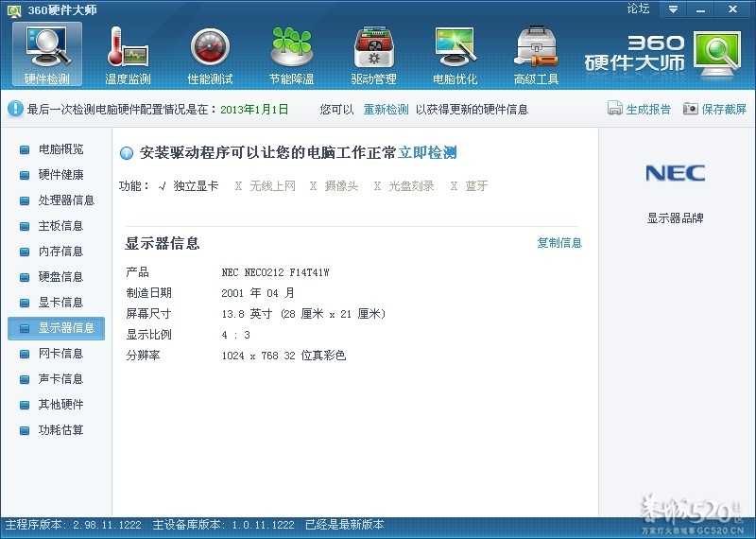The height and width of the screenshot is (539, 756).
Task: Click the 独立显卡 feature label
Action: pyautogui.click(x=196, y=185)
